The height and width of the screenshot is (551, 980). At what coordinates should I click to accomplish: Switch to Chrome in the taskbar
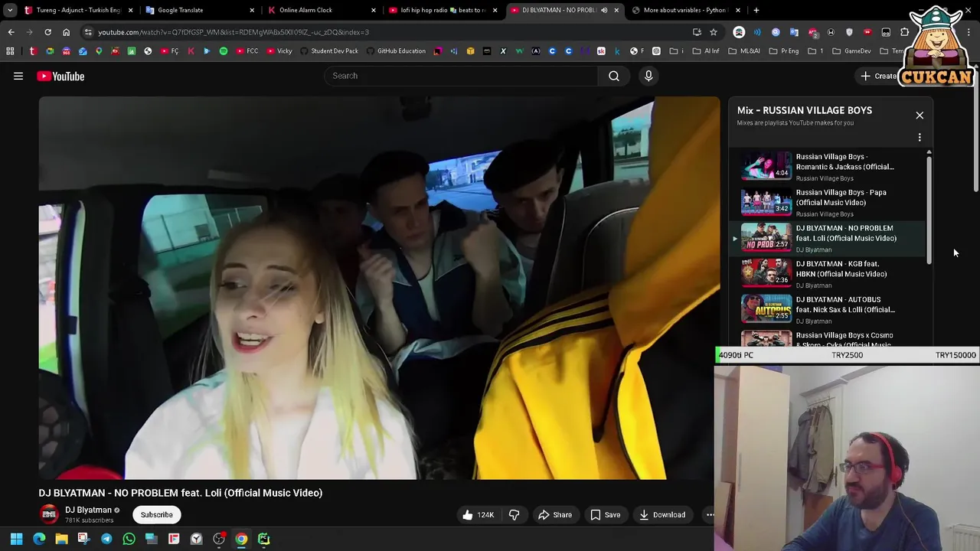tap(241, 539)
